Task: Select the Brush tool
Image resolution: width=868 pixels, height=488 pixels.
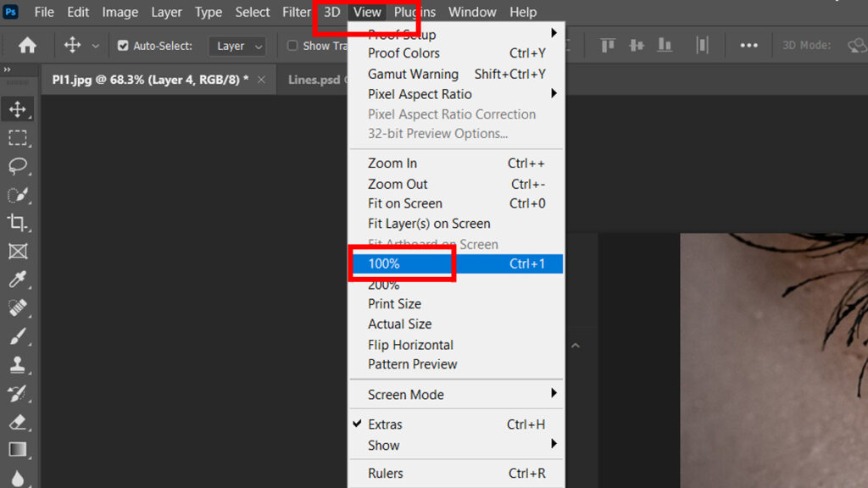Action: tap(18, 336)
